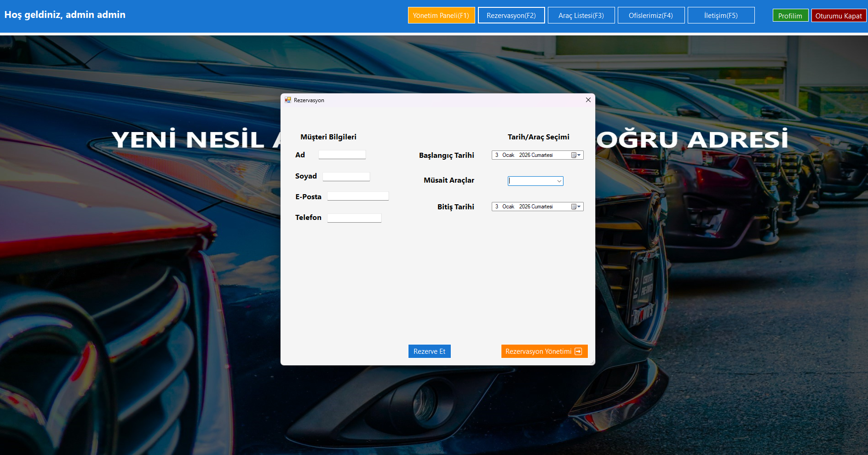The width and height of the screenshot is (868, 455).
Task: Focus the Ad text field
Action: pos(342,155)
